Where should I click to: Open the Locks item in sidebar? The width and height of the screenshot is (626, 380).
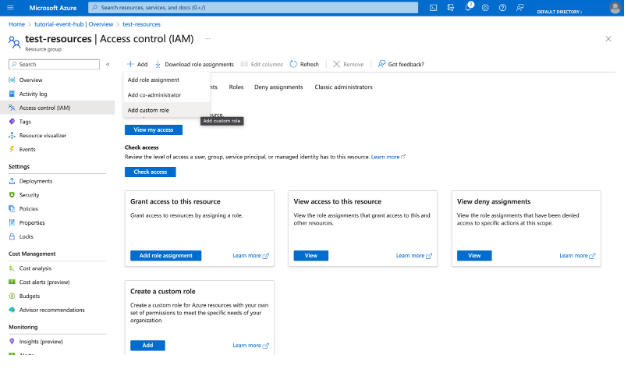(x=26, y=237)
